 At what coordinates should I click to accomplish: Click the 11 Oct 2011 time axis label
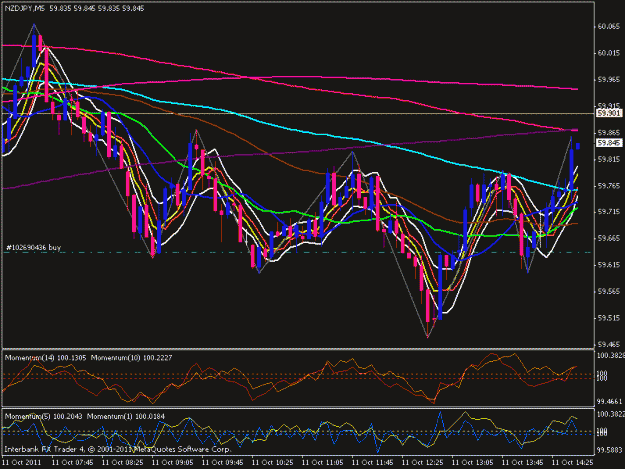[22, 463]
